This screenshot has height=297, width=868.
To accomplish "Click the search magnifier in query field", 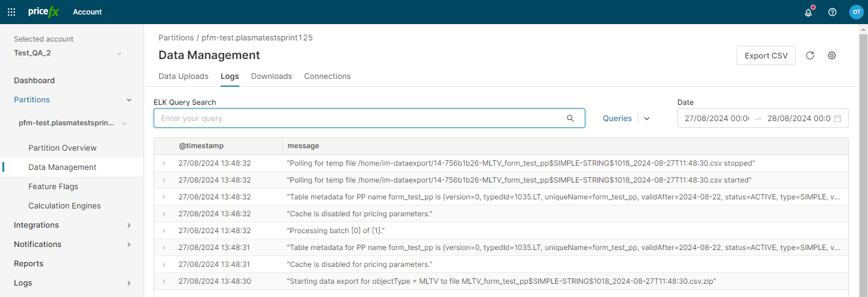I will coord(570,119).
